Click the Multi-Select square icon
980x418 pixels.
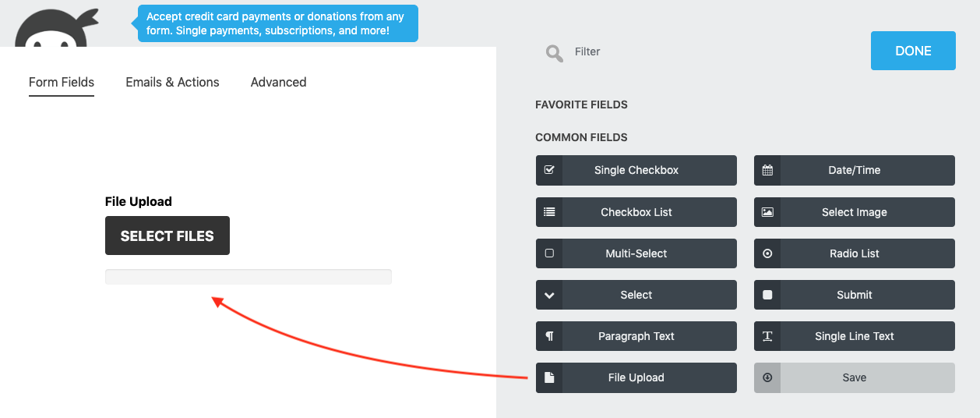[549, 253]
